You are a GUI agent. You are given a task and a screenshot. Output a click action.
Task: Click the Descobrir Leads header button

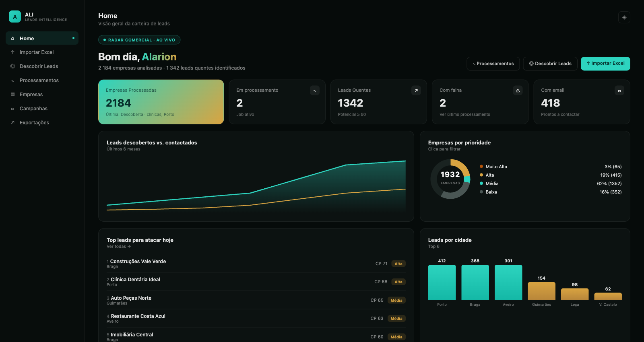(x=550, y=64)
